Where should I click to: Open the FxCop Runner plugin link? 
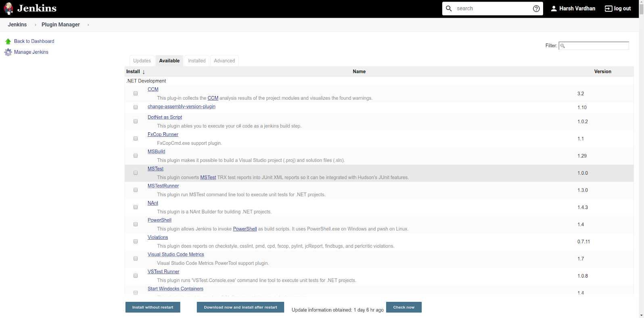[163, 134]
